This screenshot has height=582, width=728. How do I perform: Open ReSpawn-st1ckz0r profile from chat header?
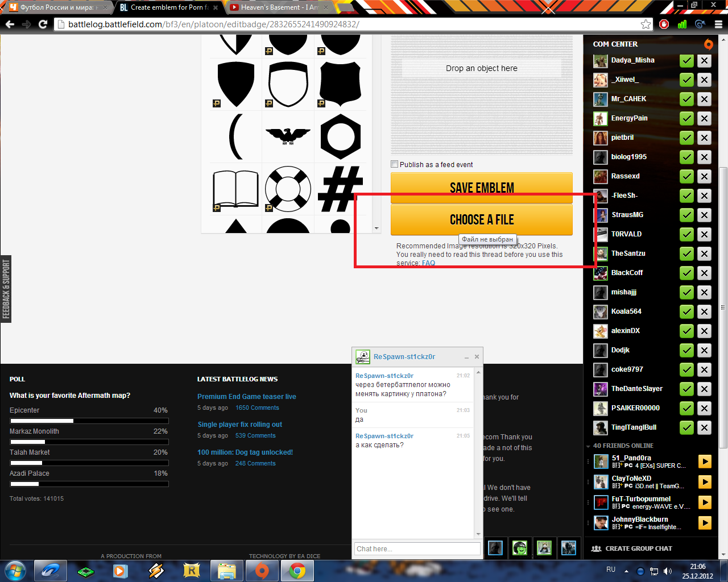click(404, 357)
